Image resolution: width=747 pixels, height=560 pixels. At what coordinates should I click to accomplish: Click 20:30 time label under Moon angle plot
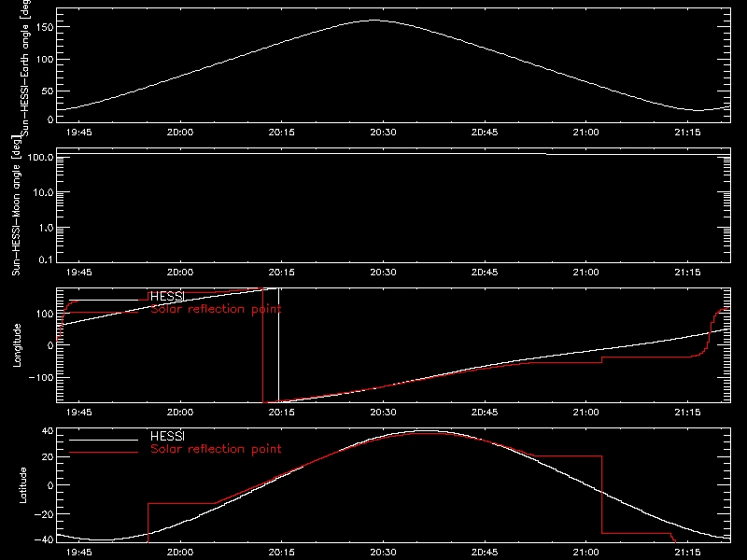[x=383, y=273]
